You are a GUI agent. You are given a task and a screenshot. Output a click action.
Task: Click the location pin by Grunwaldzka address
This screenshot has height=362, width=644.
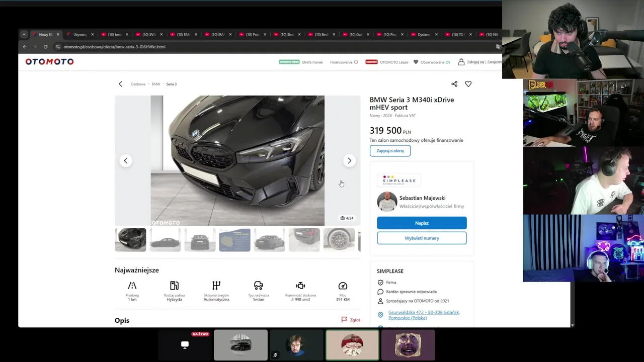click(x=380, y=315)
